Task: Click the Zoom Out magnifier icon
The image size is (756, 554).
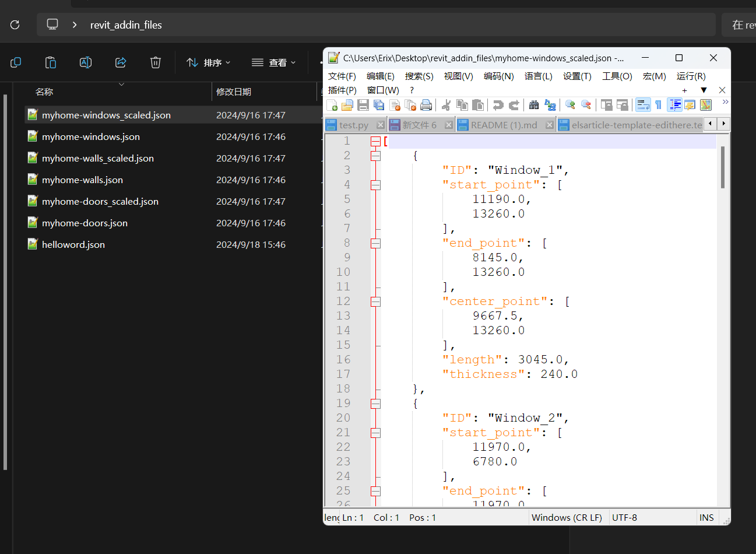Action: click(586, 105)
